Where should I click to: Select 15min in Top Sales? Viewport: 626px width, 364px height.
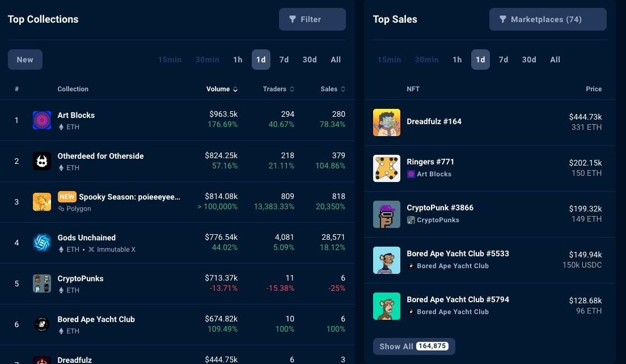tap(389, 60)
